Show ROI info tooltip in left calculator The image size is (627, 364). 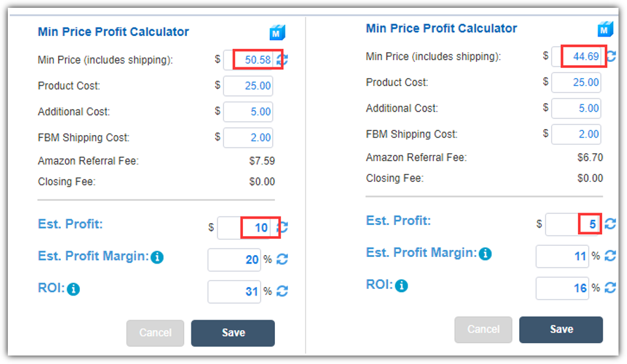(x=73, y=289)
